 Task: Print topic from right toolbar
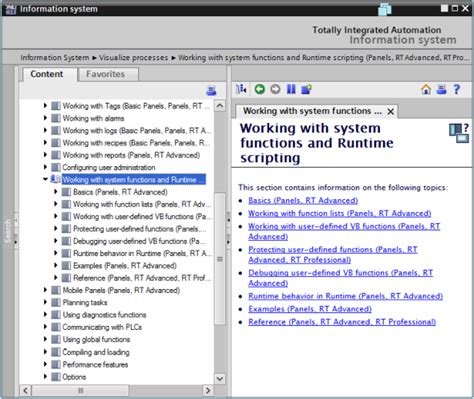coord(441,89)
